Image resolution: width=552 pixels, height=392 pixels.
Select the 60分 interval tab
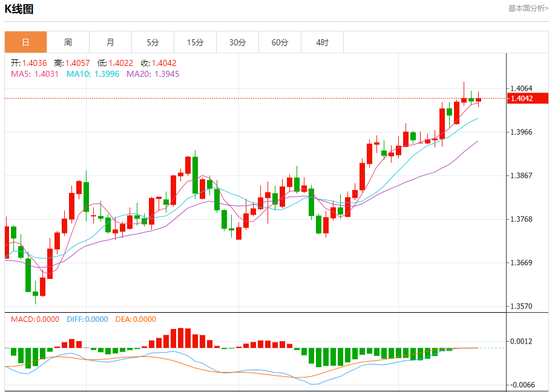click(280, 42)
